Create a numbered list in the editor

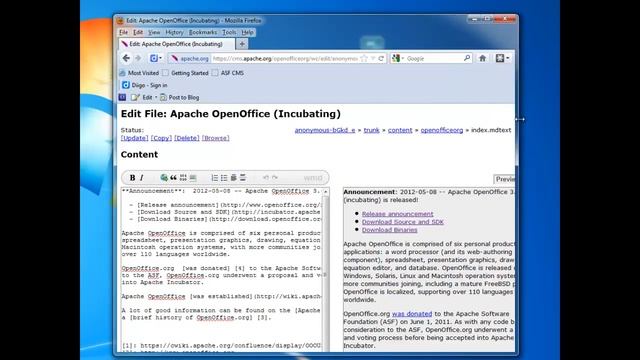tap(214, 178)
